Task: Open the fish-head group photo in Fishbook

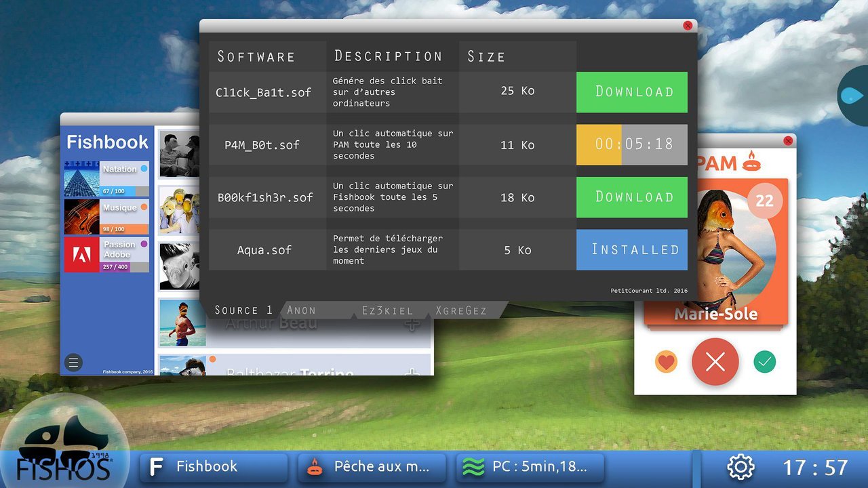Action: 180,211
